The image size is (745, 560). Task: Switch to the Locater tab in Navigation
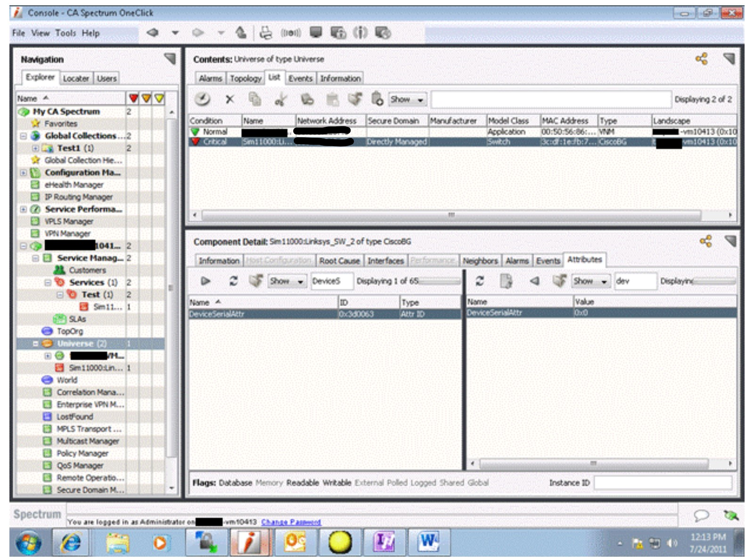(76, 78)
